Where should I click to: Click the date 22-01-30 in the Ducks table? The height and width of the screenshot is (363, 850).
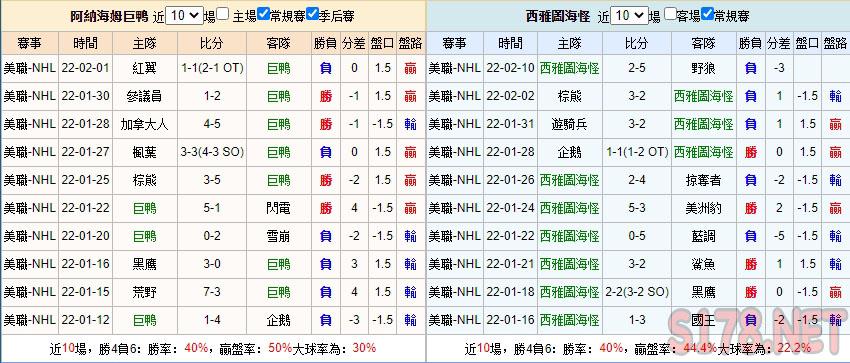tap(86, 96)
